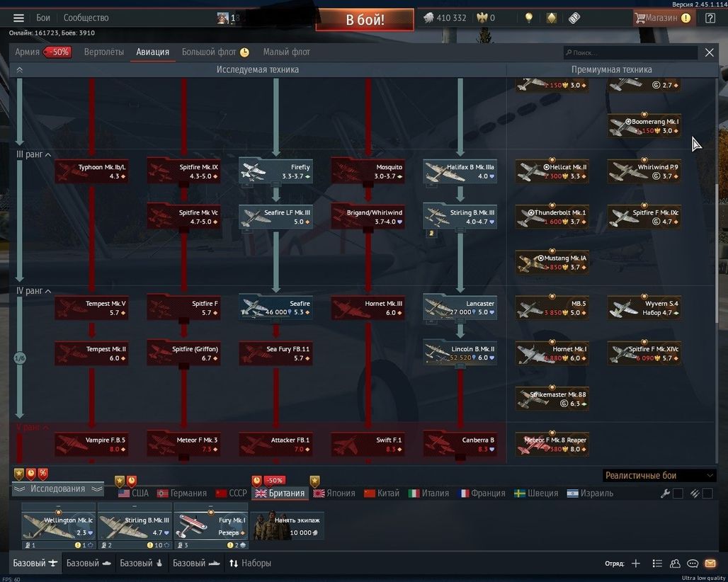Image resolution: width=728 pixels, height=582 pixels.
Task: Collapse the V ранг section
Action: click(x=33, y=427)
